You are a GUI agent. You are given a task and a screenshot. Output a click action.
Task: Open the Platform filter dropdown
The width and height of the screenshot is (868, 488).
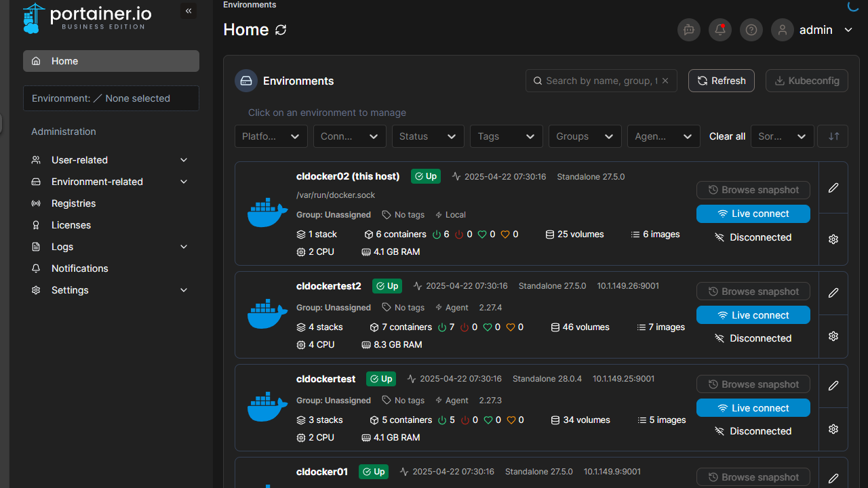[x=271, y=136]
